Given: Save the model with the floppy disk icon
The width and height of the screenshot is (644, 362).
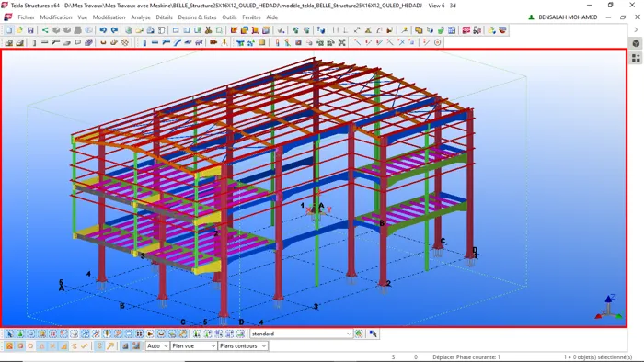Looking at the screenshot, I should [30, 30].
